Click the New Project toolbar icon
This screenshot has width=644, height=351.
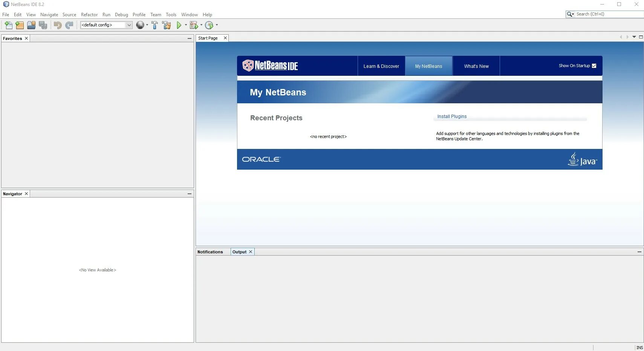(x=20, y=25)
